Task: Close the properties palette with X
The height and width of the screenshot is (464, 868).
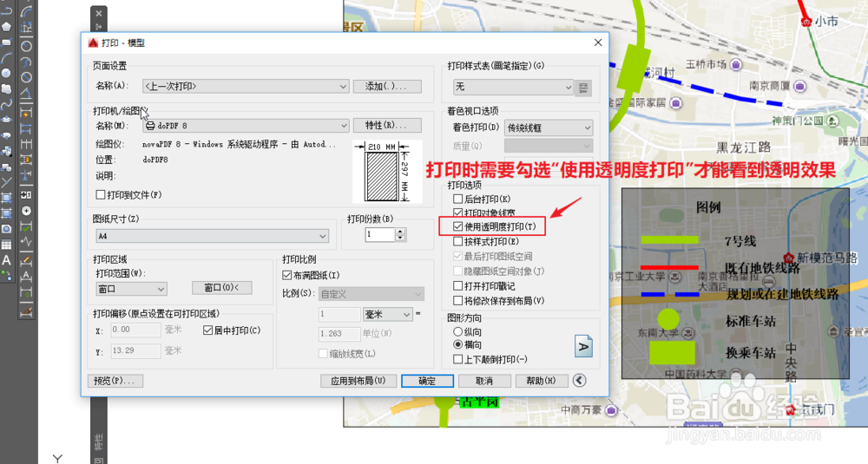Action: pyautogui.click(x=99, y=13)
